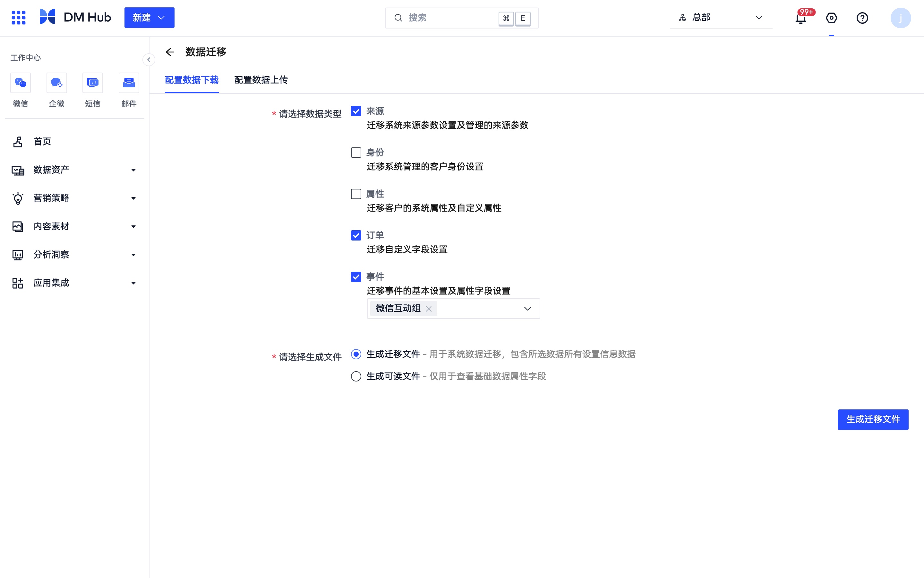Switch to the 配置数据上传 tab
Viewport: 924px width, 578px height.
[261, 80]
